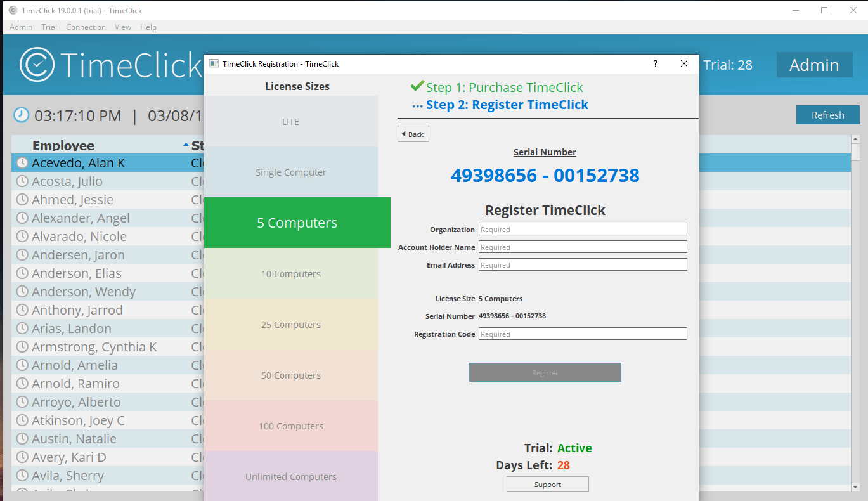Open the Connection menu

coord(86,27)
